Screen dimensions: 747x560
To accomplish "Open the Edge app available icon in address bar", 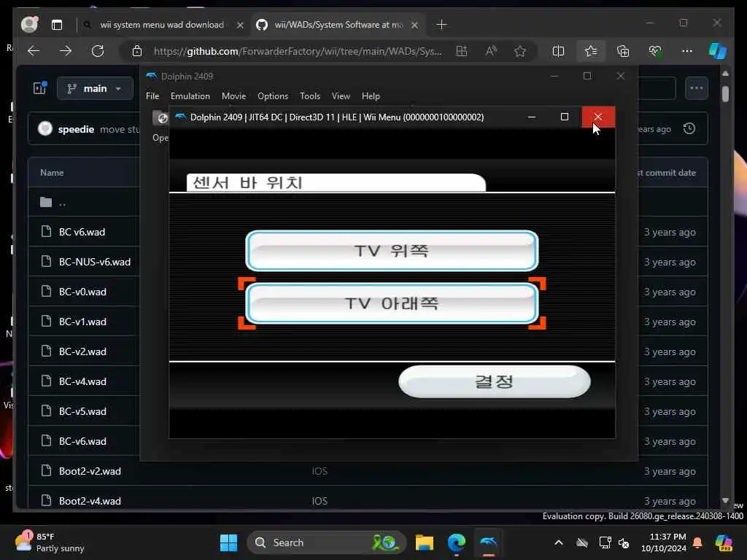I will click(x=462, y=51).
